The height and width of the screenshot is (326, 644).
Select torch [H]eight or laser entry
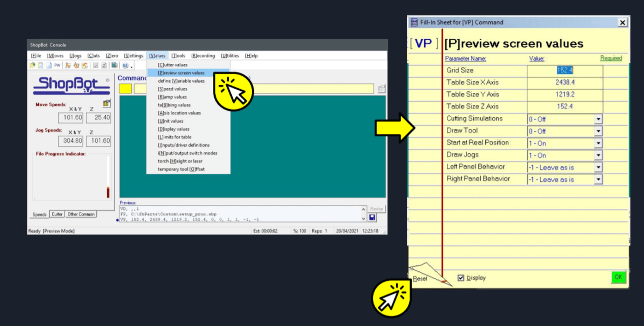point(189,161)
